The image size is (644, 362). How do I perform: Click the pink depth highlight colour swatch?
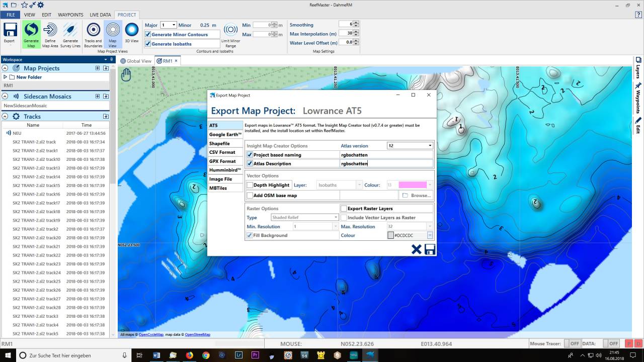[413, 186]
